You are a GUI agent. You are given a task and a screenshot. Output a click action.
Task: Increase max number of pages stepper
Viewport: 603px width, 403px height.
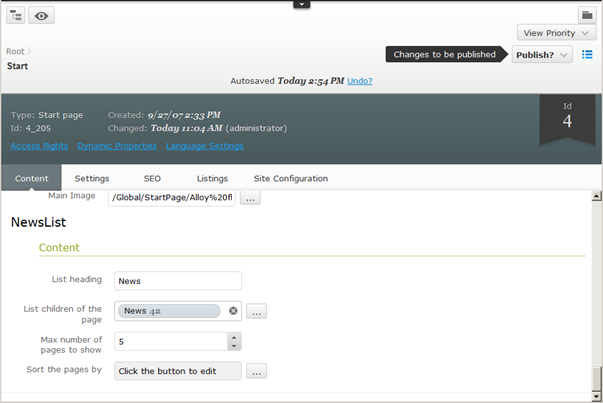pyautogui.click(x=234, y=336)
